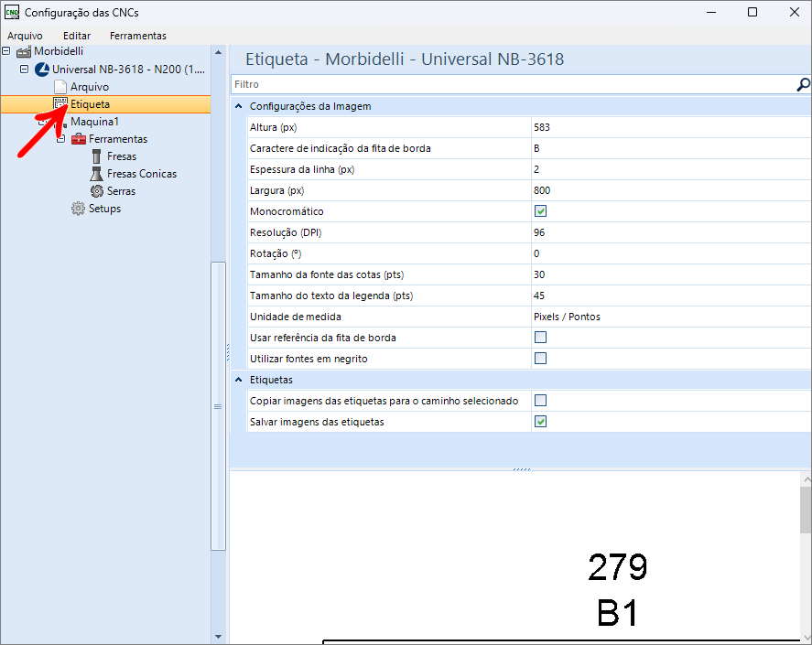The width and height of the screenshot is (812, 645).
Task: Open the Arquivo menu
Action: (x=25, y=36)
